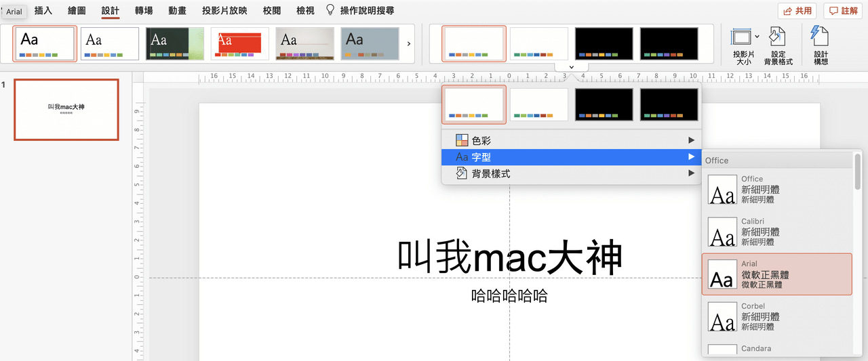
Task: Choose the red-orange theme thumbnail
Action: click(x=240, y=44)
